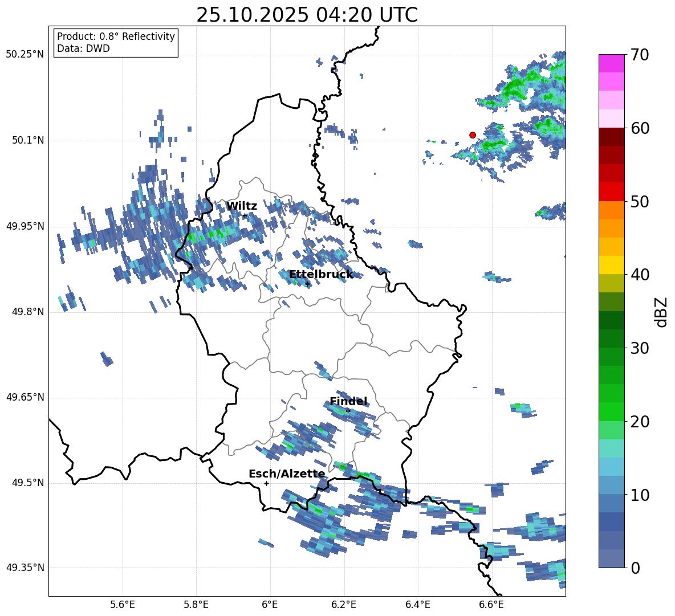Click the Product: 0.8° Reflectivity text
Screen dimensions: 675x616
(116, 36)
